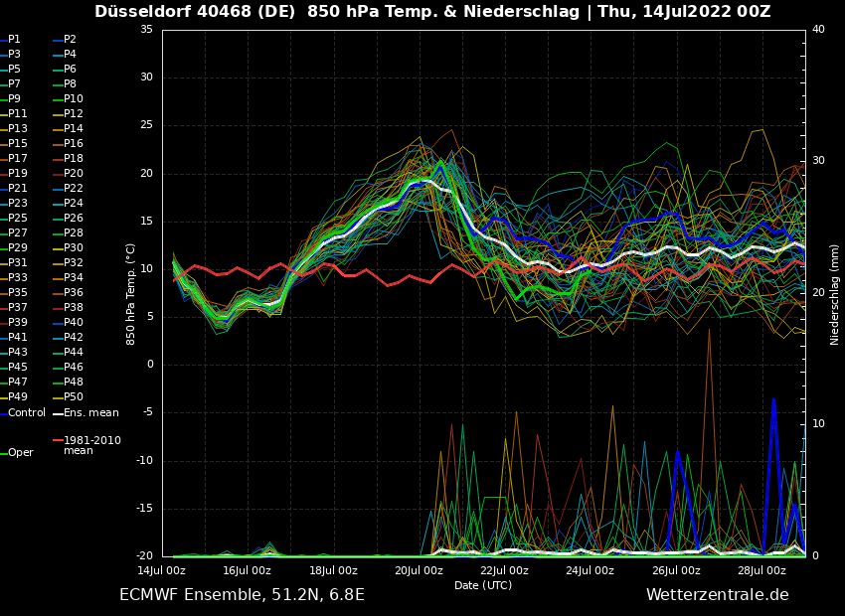Click the P1 legend label

[14, 40]
